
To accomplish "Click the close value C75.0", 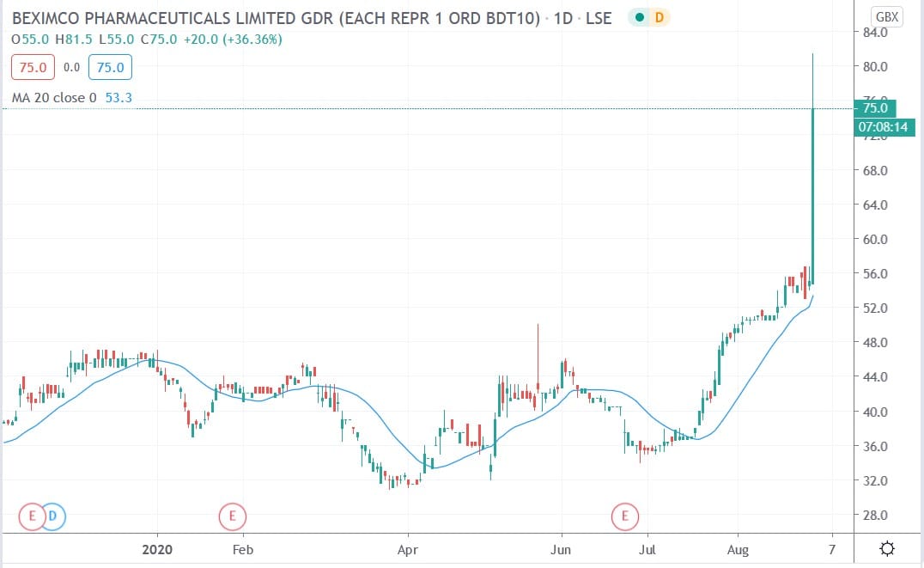I will point(159,40).
